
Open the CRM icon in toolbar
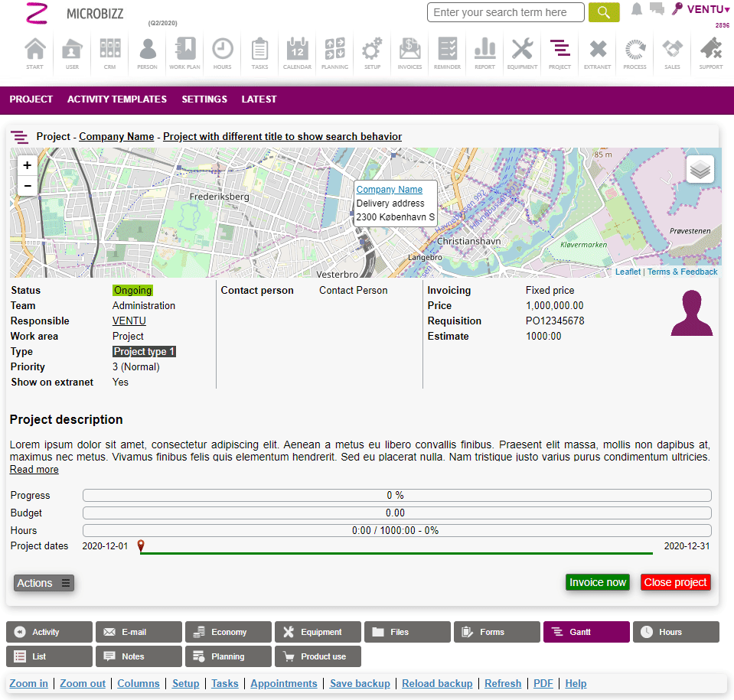[x=109, y=51]
